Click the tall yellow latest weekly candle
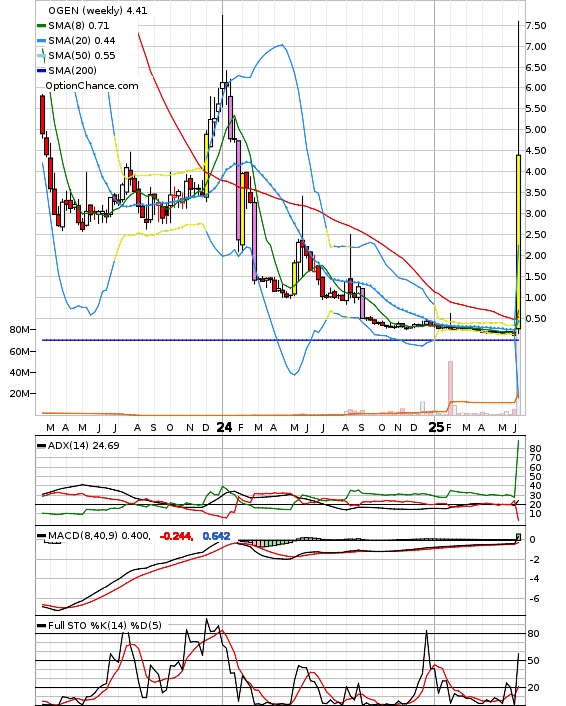This screenshot has width=566, height=706. pyautogui.click(x=518, y=241)
